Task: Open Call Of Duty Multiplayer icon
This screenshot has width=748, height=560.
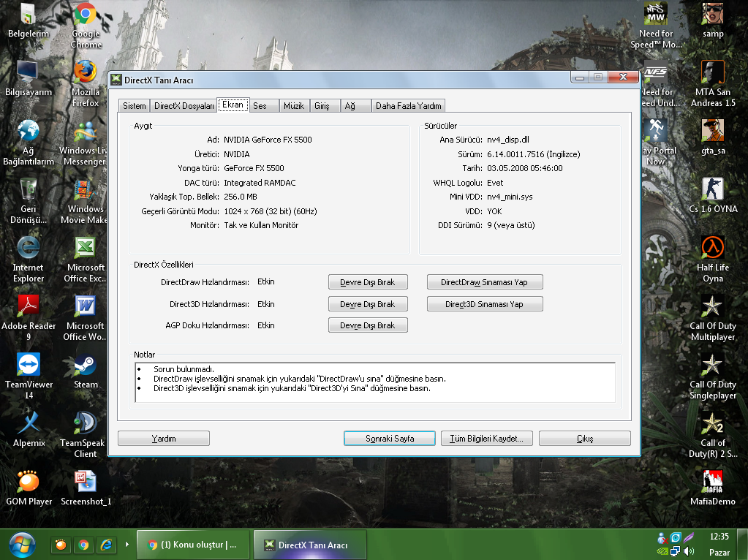Action: tap(713, 318)
